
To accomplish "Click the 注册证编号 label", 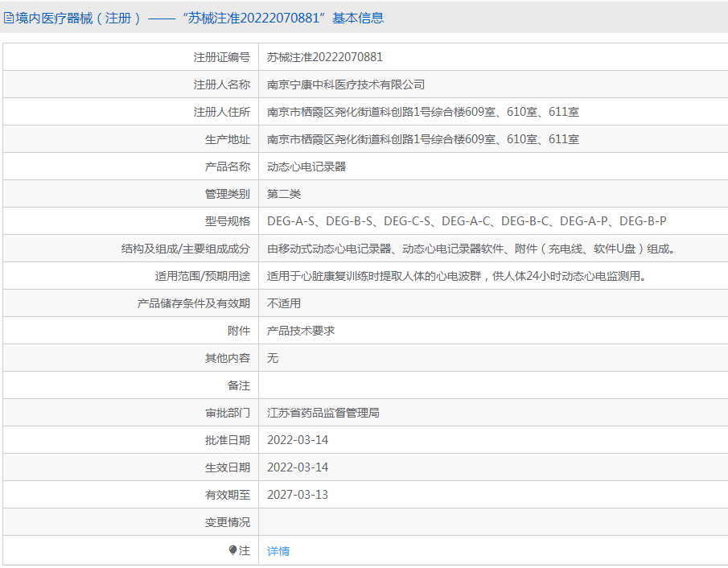I will [222, 57].
